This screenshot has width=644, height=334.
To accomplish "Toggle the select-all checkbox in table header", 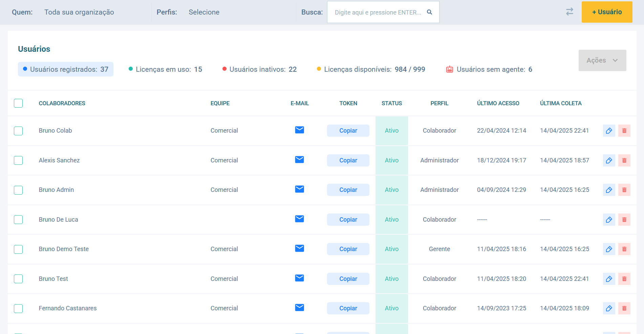I will tap(18, 103).
